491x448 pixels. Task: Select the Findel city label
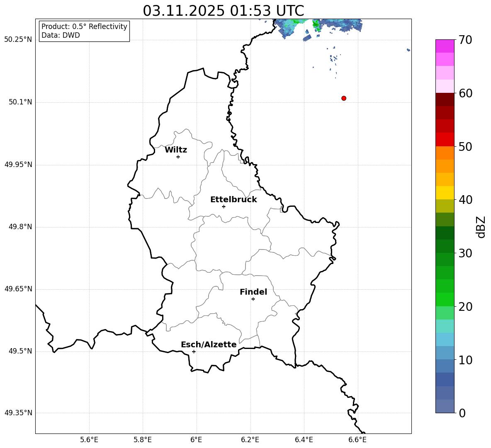click(x=253, y=292)
